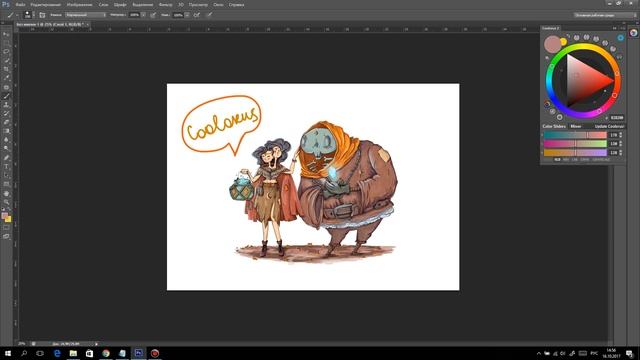Select the Eyedropper tool

point(6,78)
